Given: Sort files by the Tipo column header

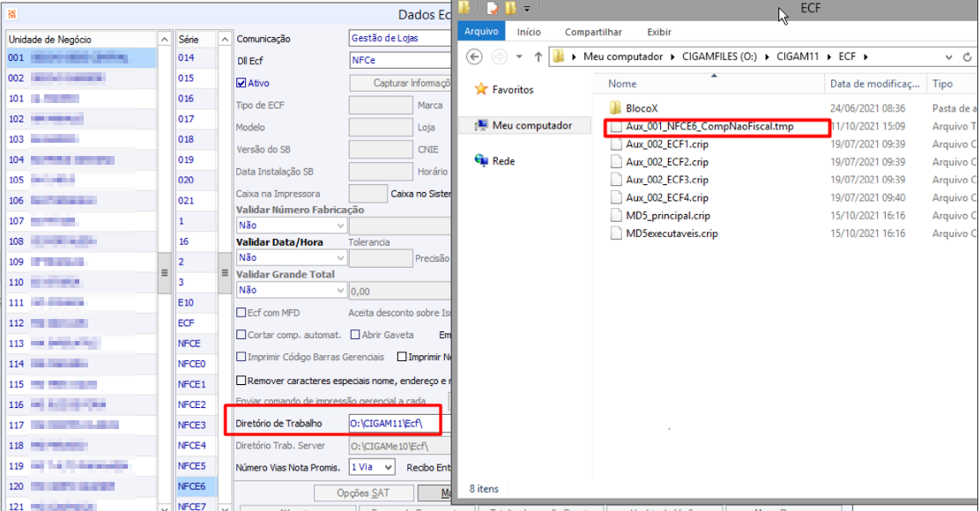Looking at the screenshot, I should pyautogui.click(x=953, y=84).
